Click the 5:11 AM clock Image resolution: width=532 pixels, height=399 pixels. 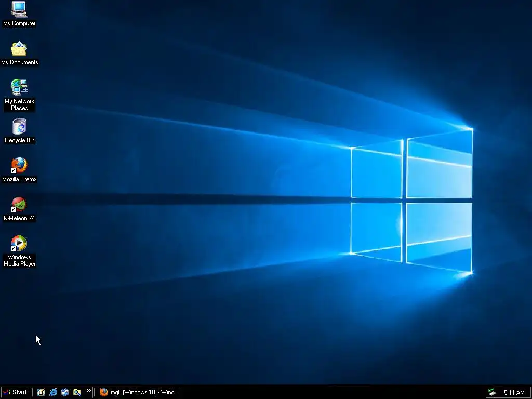[x=514, y=393]
